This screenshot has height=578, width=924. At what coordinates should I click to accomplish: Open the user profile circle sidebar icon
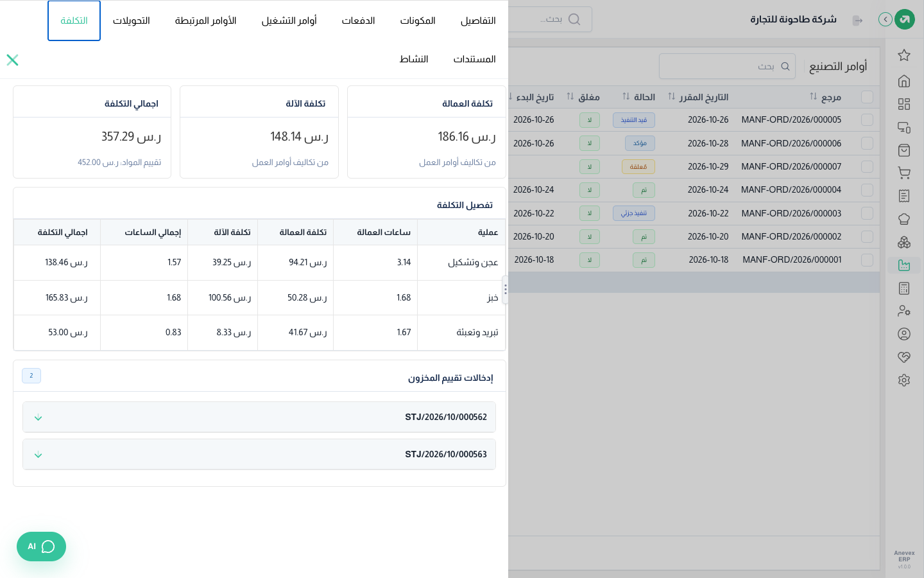tap(904, 334)
